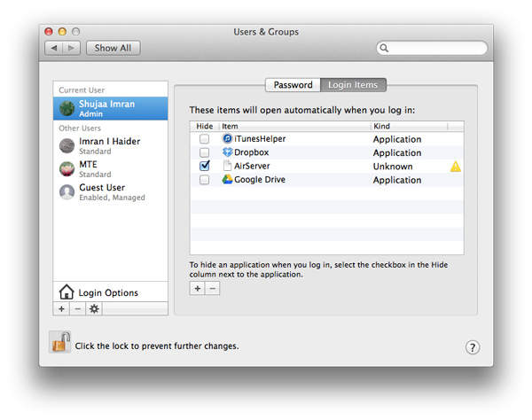Click the Dropbox app icon

[227, 152]
